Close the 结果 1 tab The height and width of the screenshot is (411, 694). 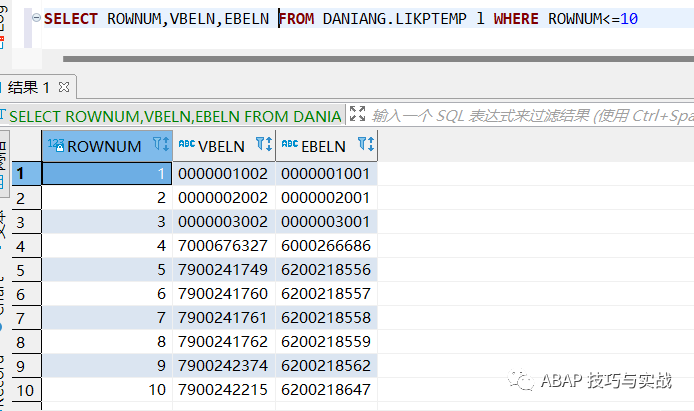click(64, 87)
